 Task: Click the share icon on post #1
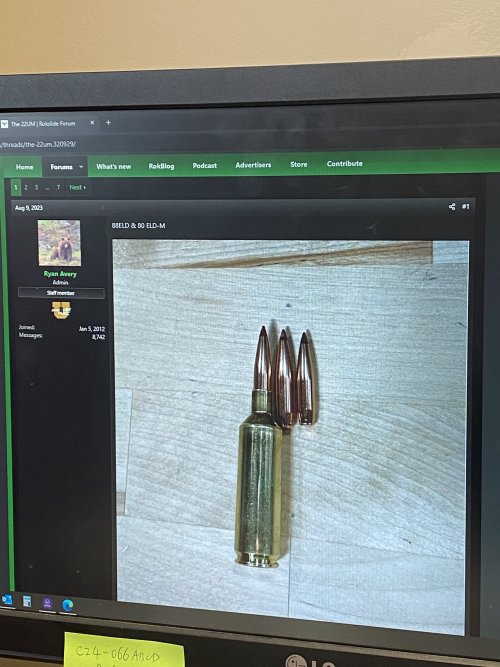pos(452,206)
